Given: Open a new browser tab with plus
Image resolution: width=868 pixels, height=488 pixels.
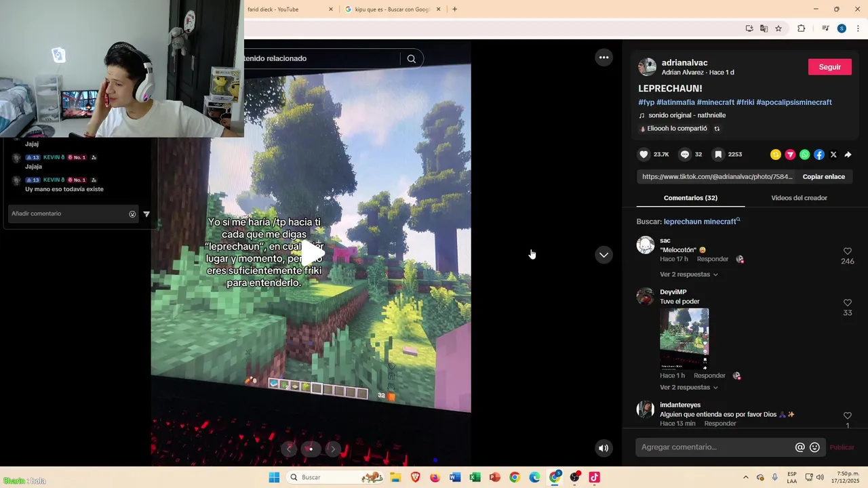Looking at the screenshot, I should pyautogui.click(x=454, y=9).
